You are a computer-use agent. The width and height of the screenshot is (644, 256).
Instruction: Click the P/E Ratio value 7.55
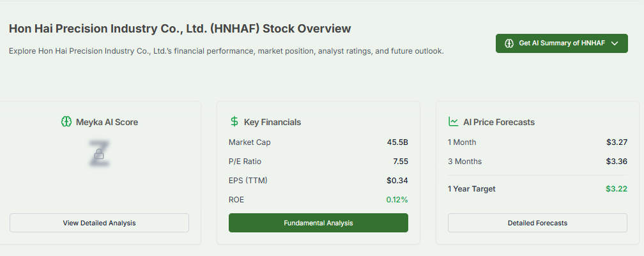pos(401,162)
